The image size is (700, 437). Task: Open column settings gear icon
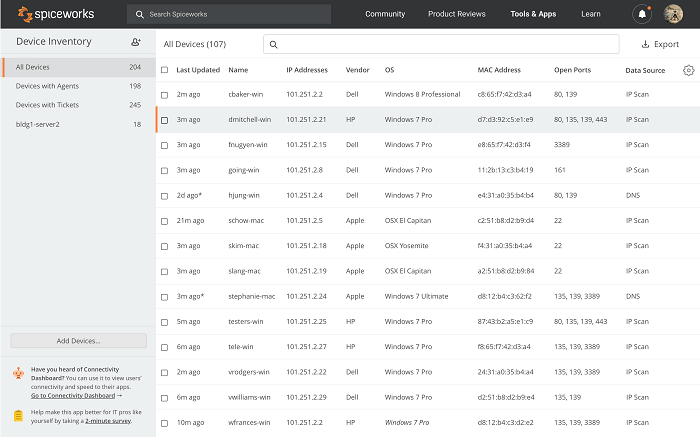[688, 70]
